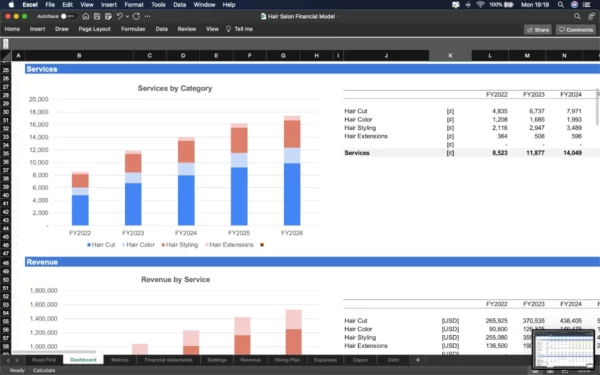Open the Undo history dropdown arrow
The image size is (600, 375).
pyautogui.click(x=127, y=16)
